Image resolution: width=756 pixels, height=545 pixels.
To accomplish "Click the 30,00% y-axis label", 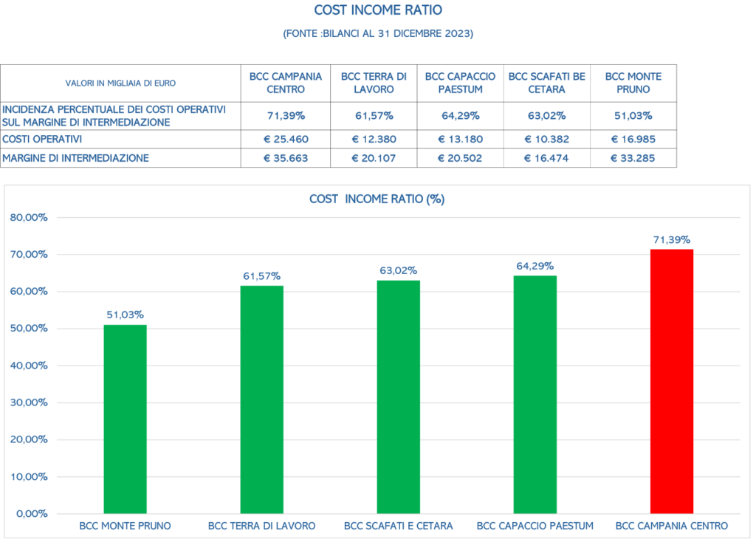I will click(x=29, y=402).
